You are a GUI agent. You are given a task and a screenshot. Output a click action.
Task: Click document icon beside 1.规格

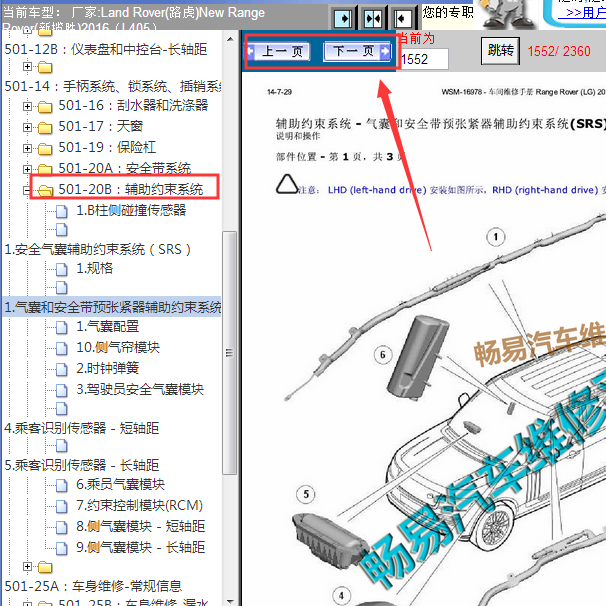tap(61, 269)
